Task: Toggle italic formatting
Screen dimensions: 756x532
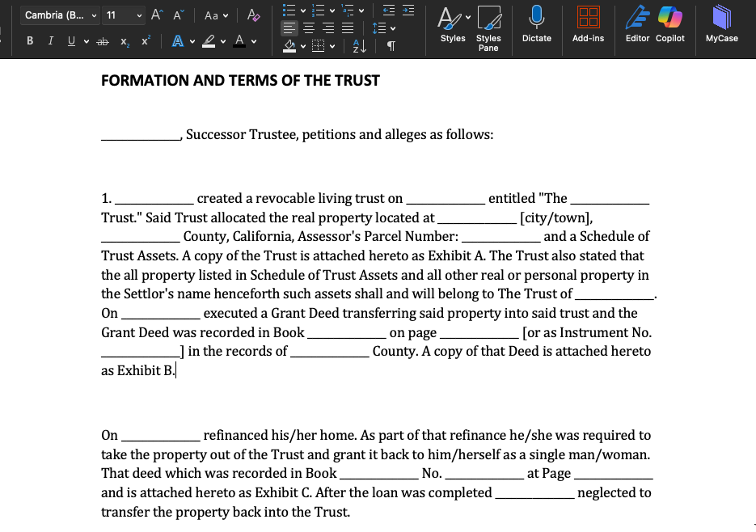Action: [x=51, y=41]
